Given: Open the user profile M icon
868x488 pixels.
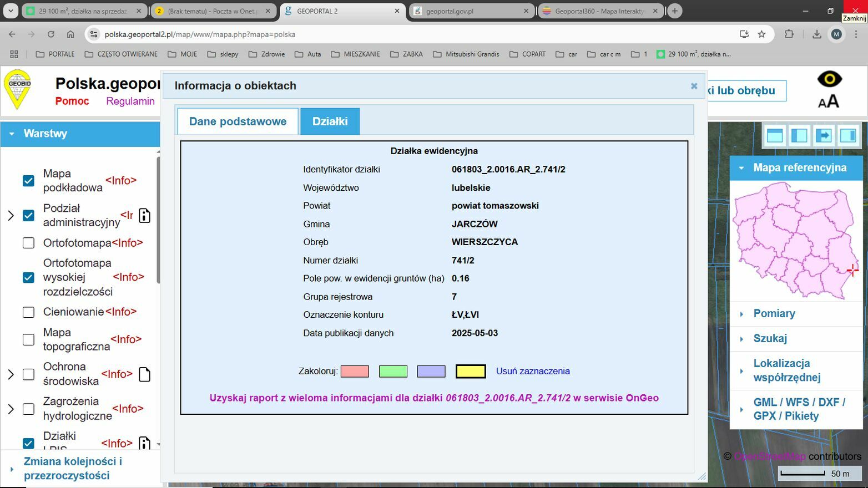Looking at the screenshot, I should [836, 34].
